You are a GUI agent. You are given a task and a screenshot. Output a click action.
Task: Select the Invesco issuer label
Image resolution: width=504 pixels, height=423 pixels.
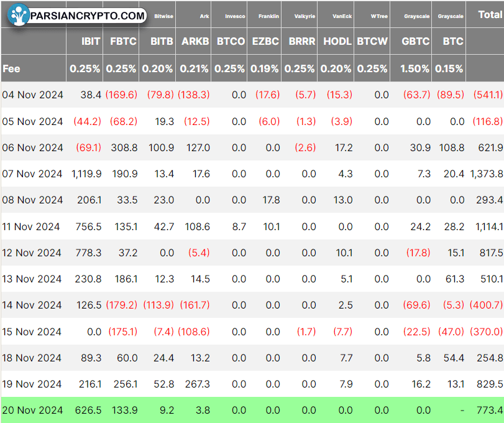235,16
